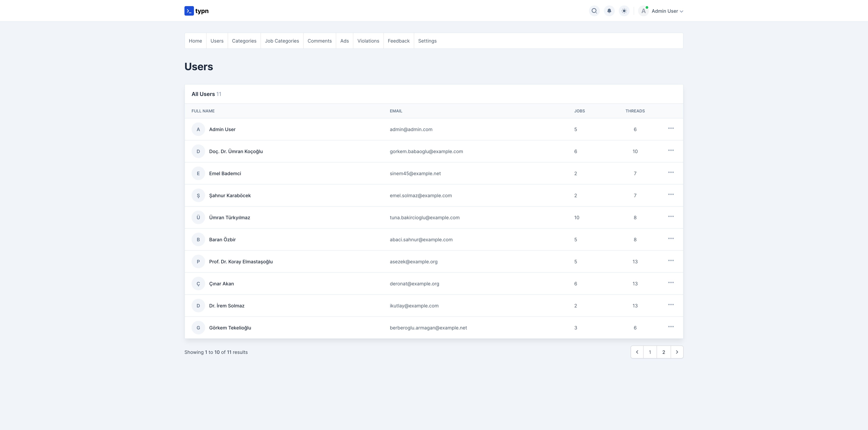Click the search magnifier icon in header

tap(594, 11)
